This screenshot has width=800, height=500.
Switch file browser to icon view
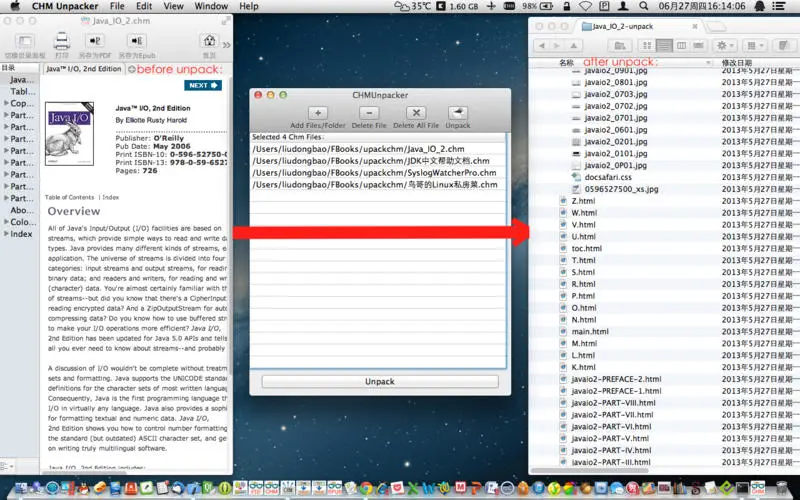pyautogui.click(x=647, y=45)
